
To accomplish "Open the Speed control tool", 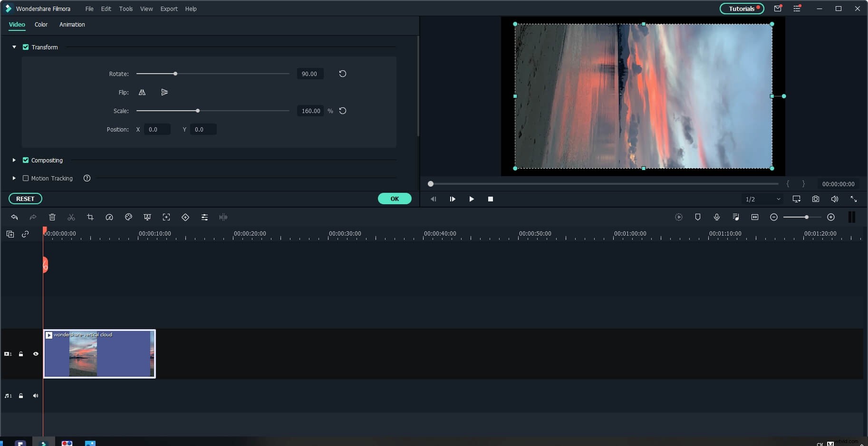I will click(109, 217).
